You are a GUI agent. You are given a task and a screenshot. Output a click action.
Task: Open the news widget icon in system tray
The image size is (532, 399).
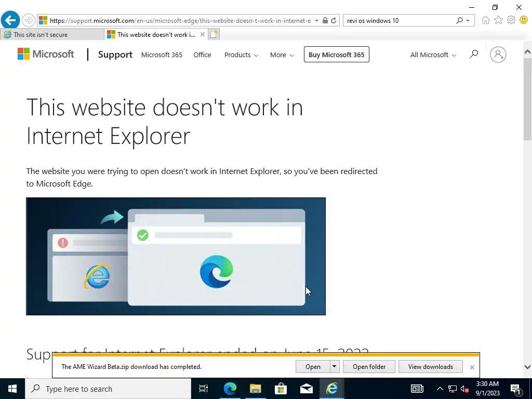coord(417,389)
